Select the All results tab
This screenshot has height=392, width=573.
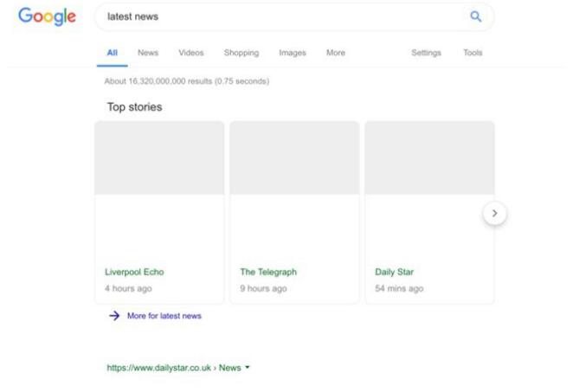112,53
